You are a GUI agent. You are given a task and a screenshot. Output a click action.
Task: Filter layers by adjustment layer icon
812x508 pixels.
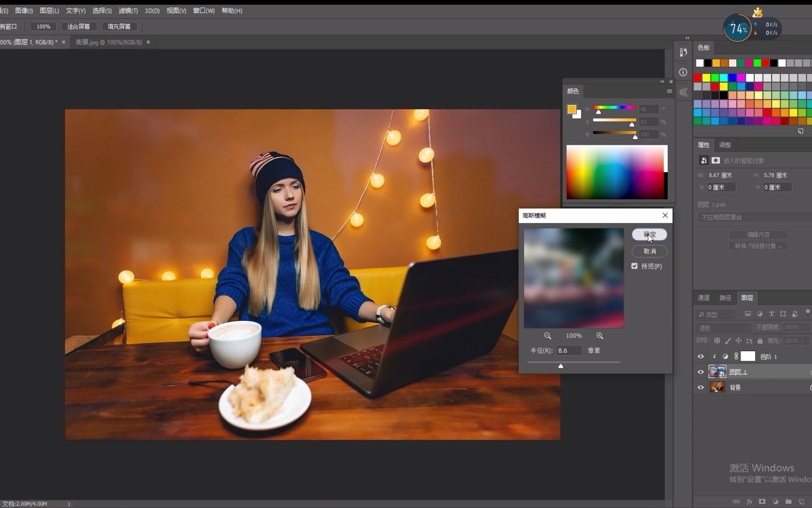click(x=759, y=314)
